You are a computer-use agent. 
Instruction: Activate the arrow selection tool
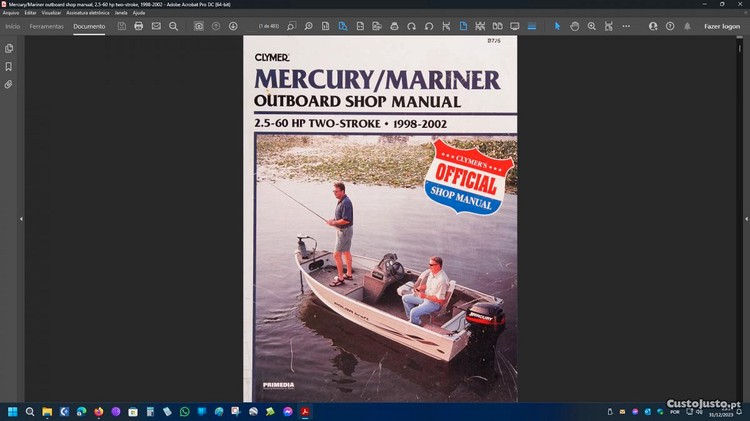click(x=558, y=26)
